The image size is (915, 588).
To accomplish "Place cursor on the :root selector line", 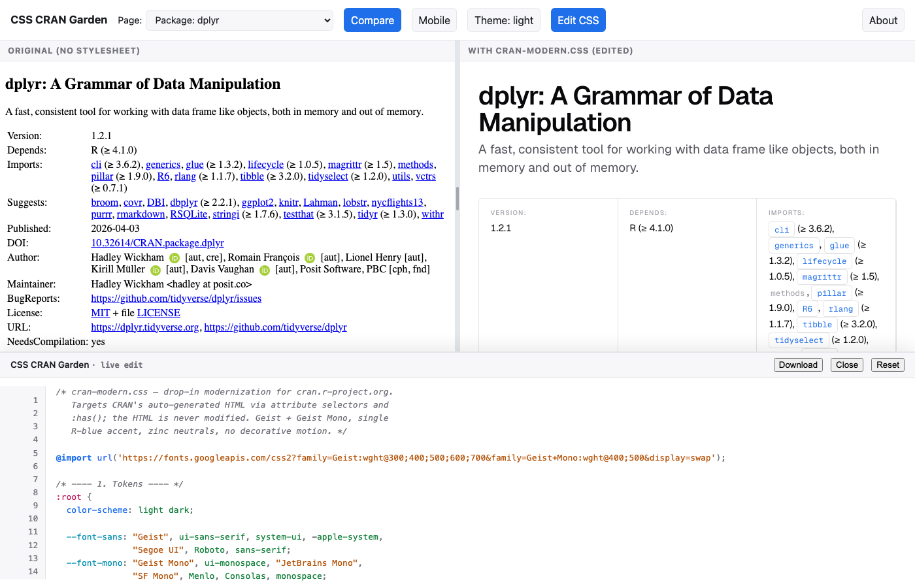I will (74, 497).
